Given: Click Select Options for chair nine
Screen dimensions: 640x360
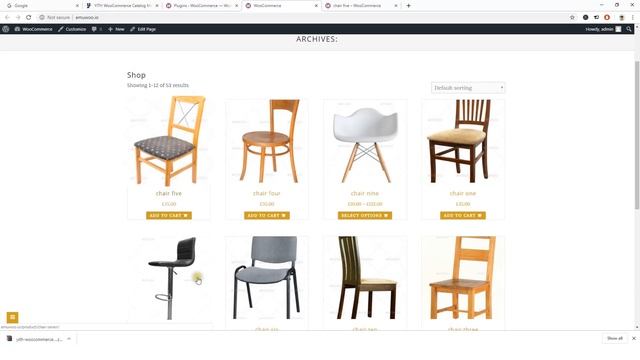Looking at the screenshot, I should click(x=364, y=215).
